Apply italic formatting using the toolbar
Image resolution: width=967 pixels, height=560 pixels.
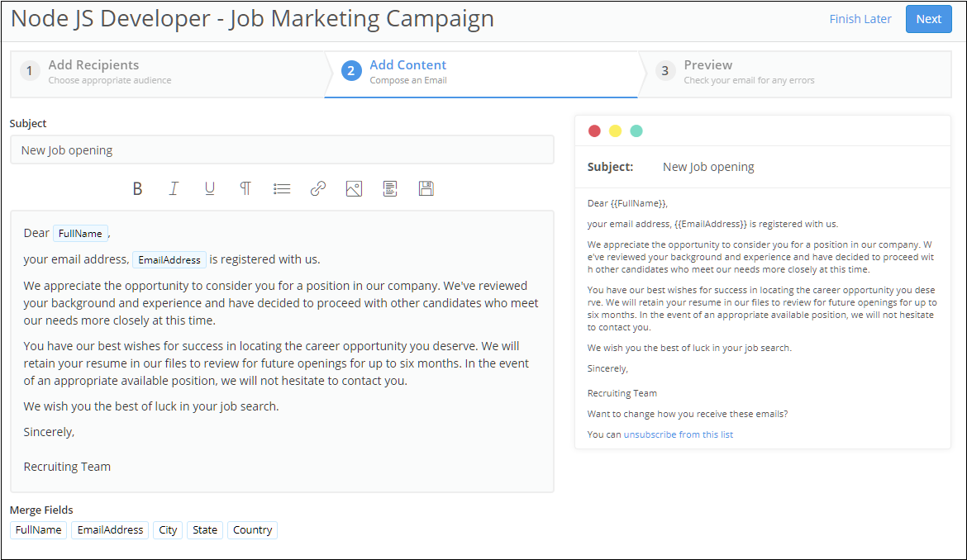pos(174,189)
